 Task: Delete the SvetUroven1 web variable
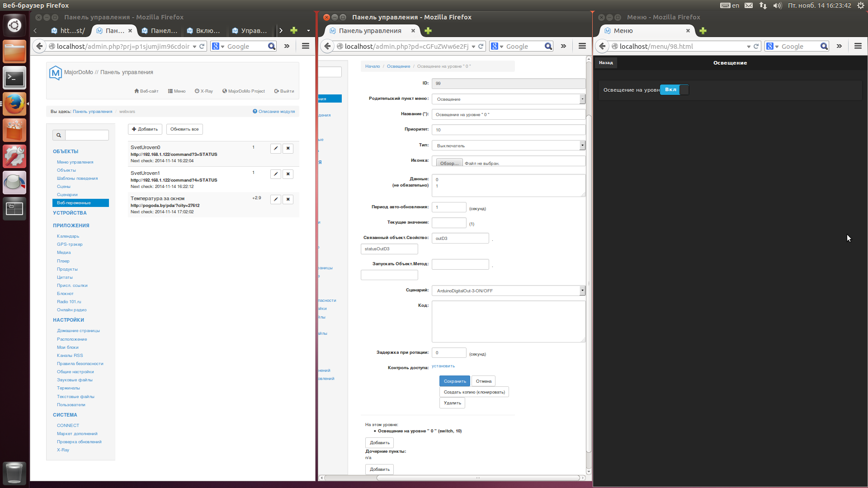(288, 174)
